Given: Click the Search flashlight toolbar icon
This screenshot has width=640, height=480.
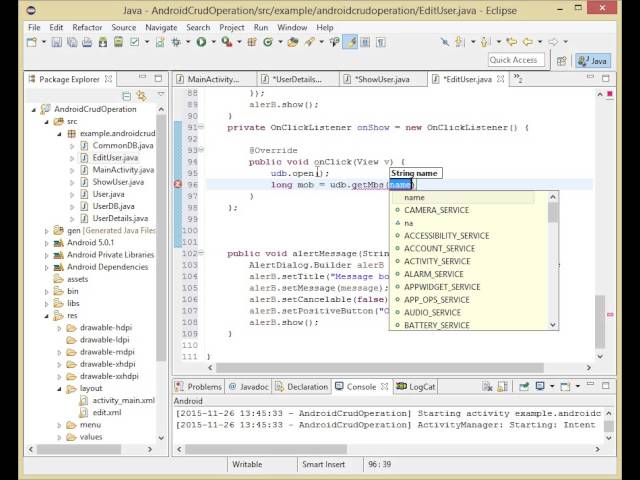Looking at the screenshot, I should (x=310, y=42).
